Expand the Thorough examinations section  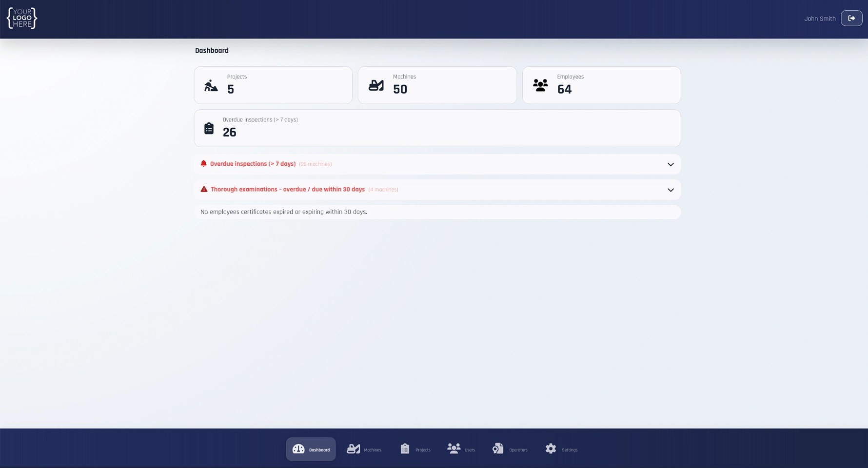pyautogui.click(x=670, y=190)
